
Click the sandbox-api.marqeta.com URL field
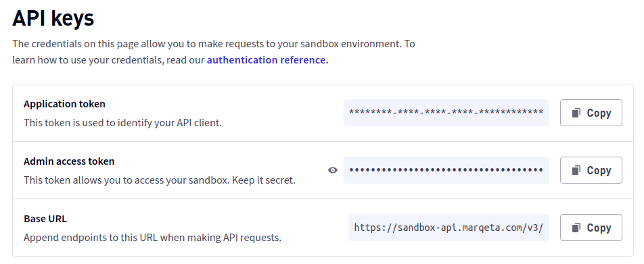[449, 228]
